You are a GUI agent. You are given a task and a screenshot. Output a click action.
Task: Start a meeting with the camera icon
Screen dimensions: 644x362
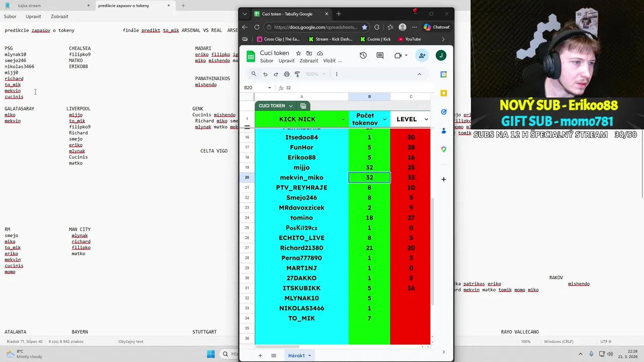point(398,55)
